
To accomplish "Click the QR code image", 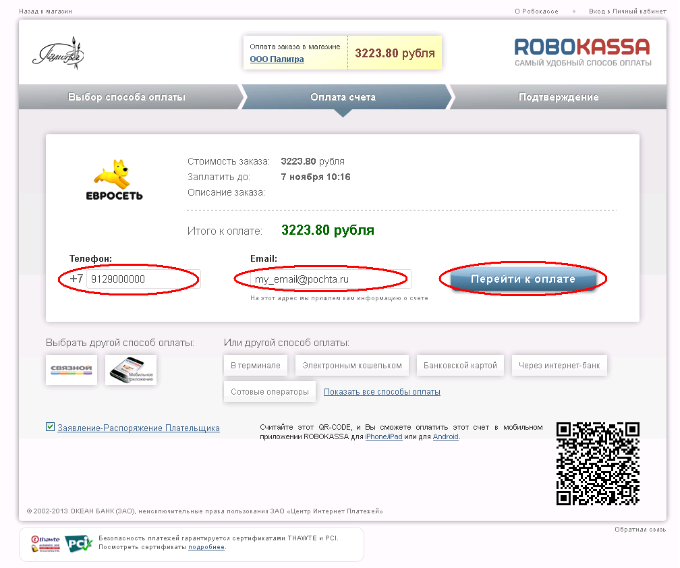I will (x=598, y=464).
